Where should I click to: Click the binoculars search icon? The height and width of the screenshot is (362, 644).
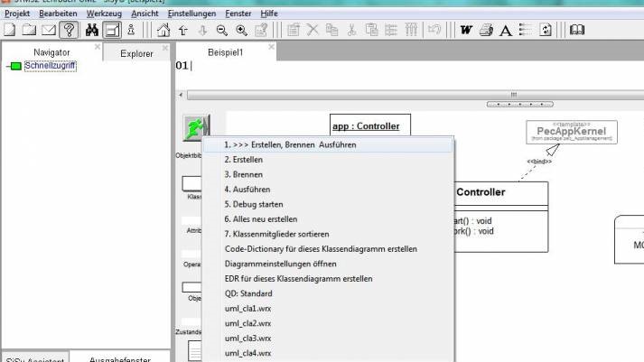[91, 30]
